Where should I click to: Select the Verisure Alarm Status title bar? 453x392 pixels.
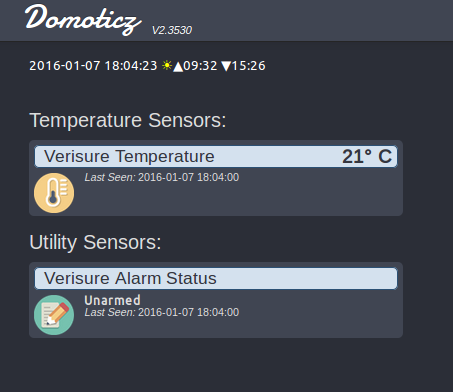pos(216,278)
